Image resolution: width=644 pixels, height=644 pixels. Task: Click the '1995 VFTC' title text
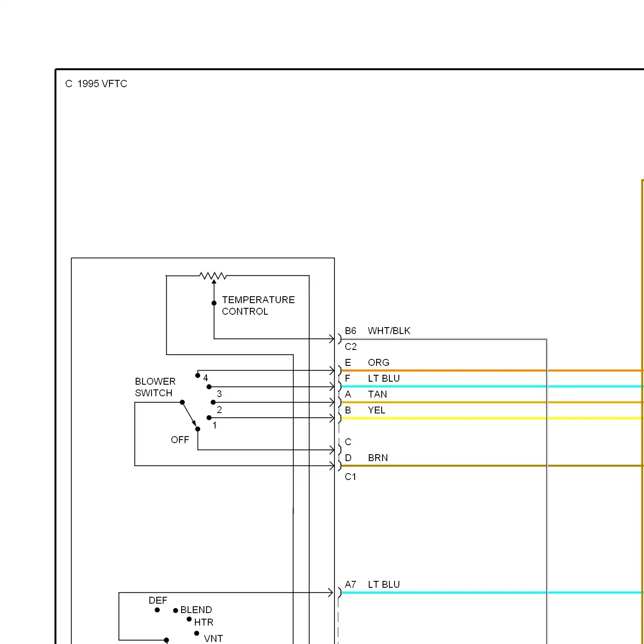tap(102, 84)
